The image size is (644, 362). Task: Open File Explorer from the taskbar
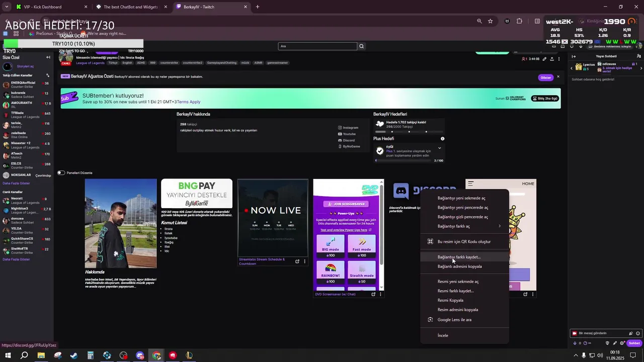[x=41, y=355]
